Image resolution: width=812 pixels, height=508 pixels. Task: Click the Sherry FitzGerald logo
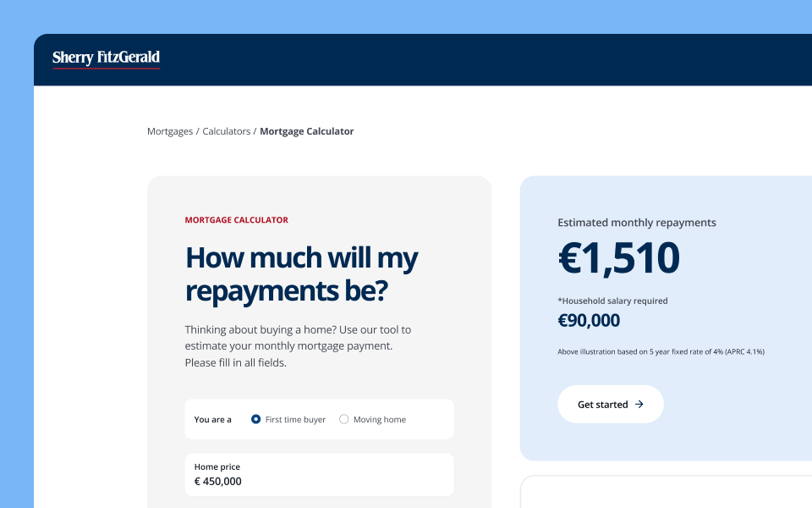pyautogui.click(x=106, y=58)
